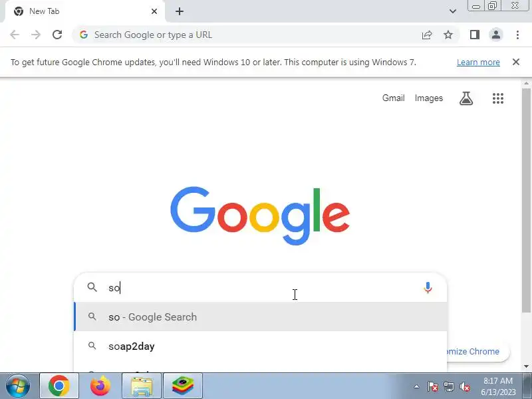The image size is (532, 399).
Task: Open Chrome's three-dot menu
Action: coord(517,35)
